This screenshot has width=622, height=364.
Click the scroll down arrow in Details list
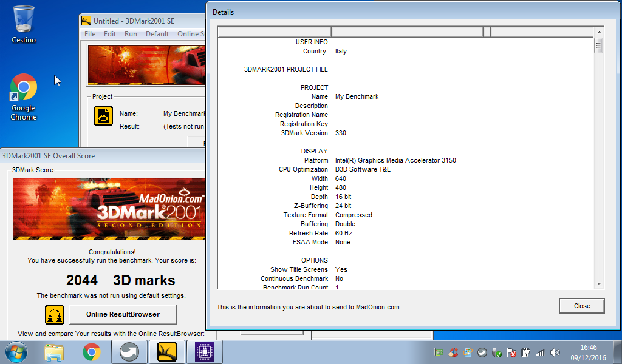click(598, 284)
